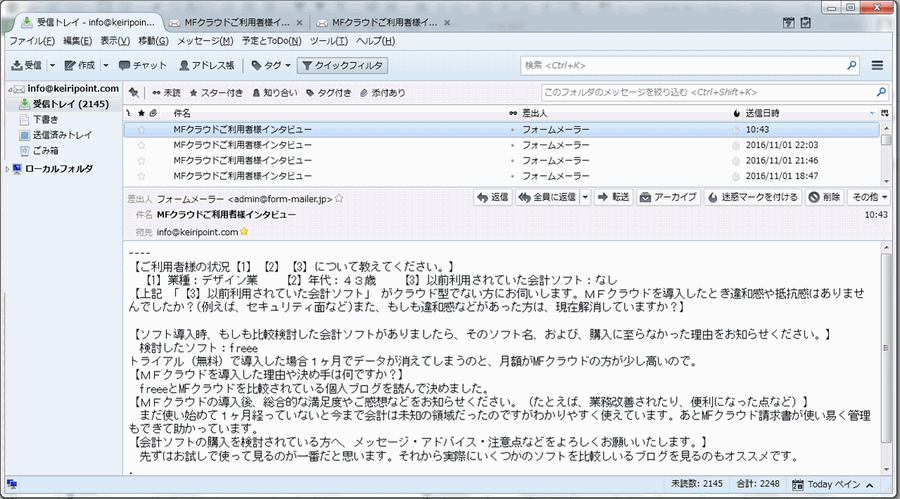Open その他 actions dropdown
Screen dimensions: 900x499
click(869, 197)
